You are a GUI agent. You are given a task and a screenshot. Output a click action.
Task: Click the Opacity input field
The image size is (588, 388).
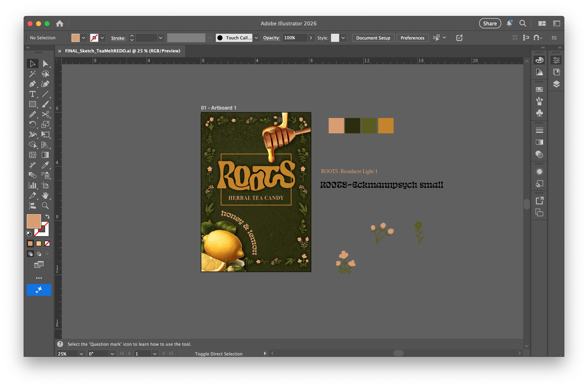[x=294, y=38]
